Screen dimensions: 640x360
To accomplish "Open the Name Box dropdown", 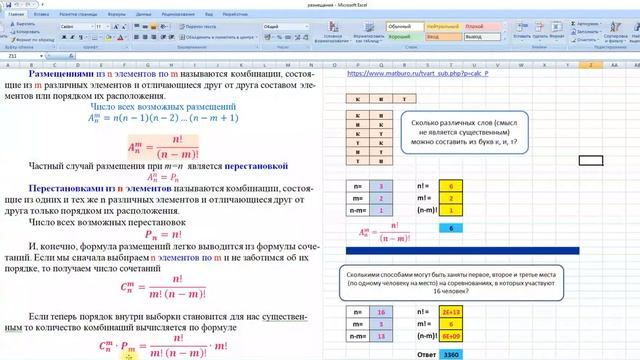I will point(41,56).
